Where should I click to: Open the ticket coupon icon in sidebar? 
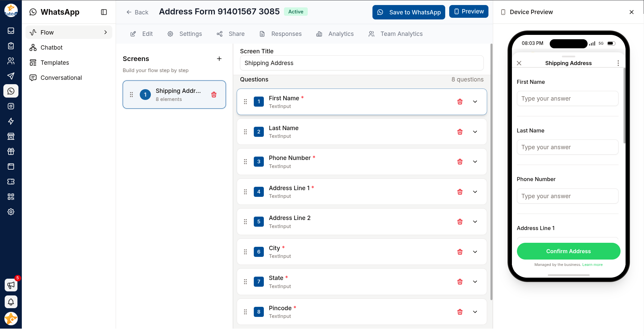11,181
